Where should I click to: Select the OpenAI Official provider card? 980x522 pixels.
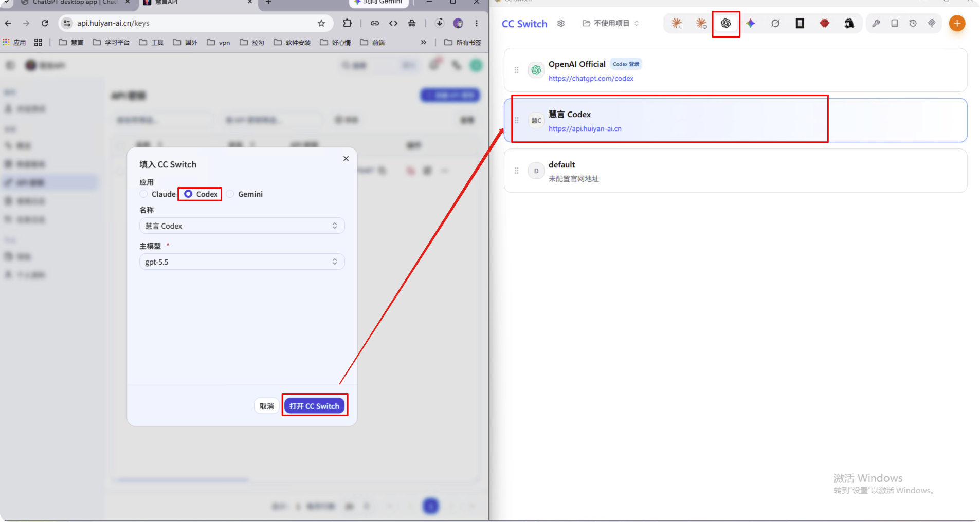pos(735,70)
